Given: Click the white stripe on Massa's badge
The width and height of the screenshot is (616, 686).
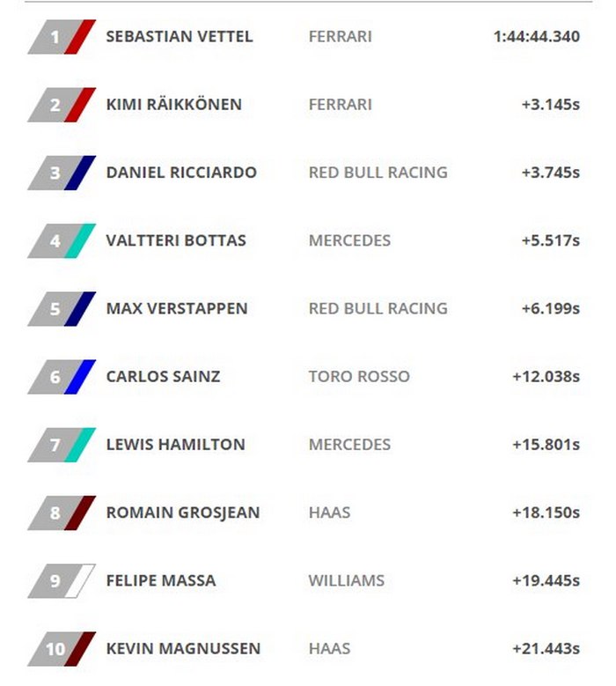Looking at the screenshot, I should (x=80, y=581).
